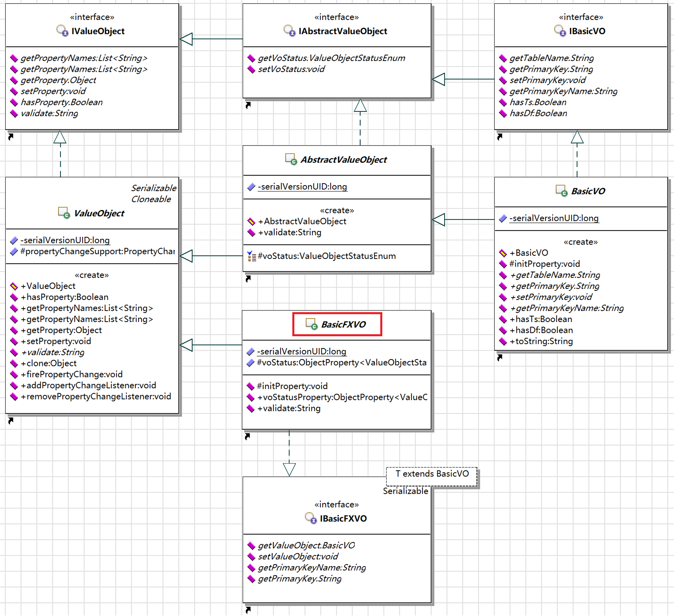Select the -serialVersionUID:long field in AbstractValueObject
Image resolution: width=674 pixels, height=616 pixels.
tap(303, 187)
